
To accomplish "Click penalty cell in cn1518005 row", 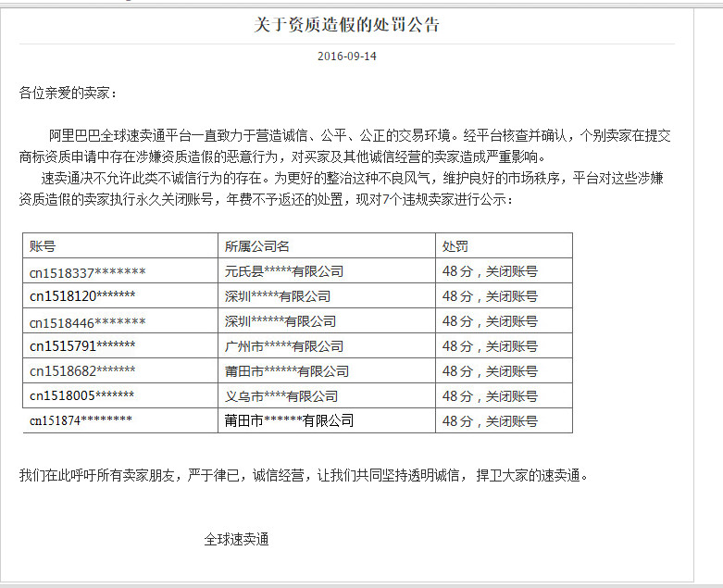I will 504,395.
